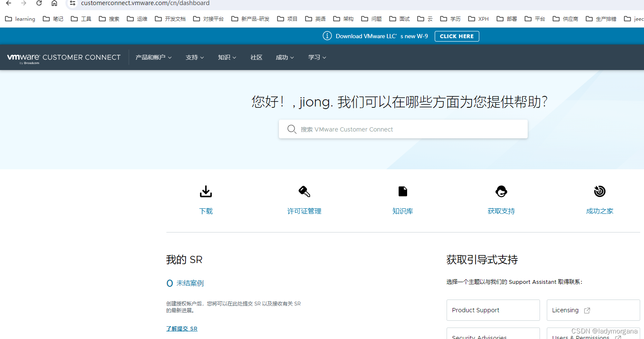644x339 pixels.
Task: Click the knowledge base document icon
Action: pos(403,191)
